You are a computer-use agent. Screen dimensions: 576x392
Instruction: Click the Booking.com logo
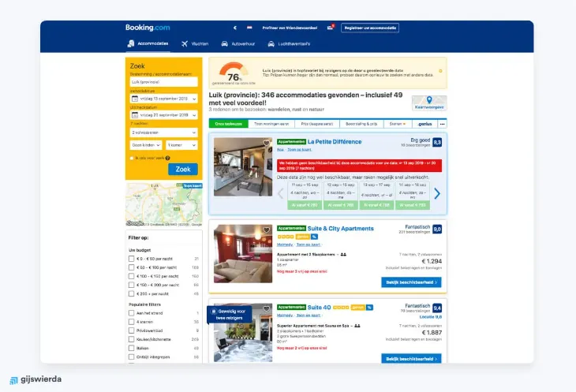tap(148, 28)
